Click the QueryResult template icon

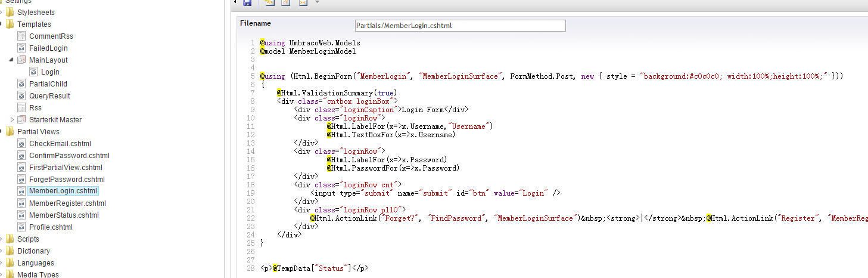tap(21, 95)
